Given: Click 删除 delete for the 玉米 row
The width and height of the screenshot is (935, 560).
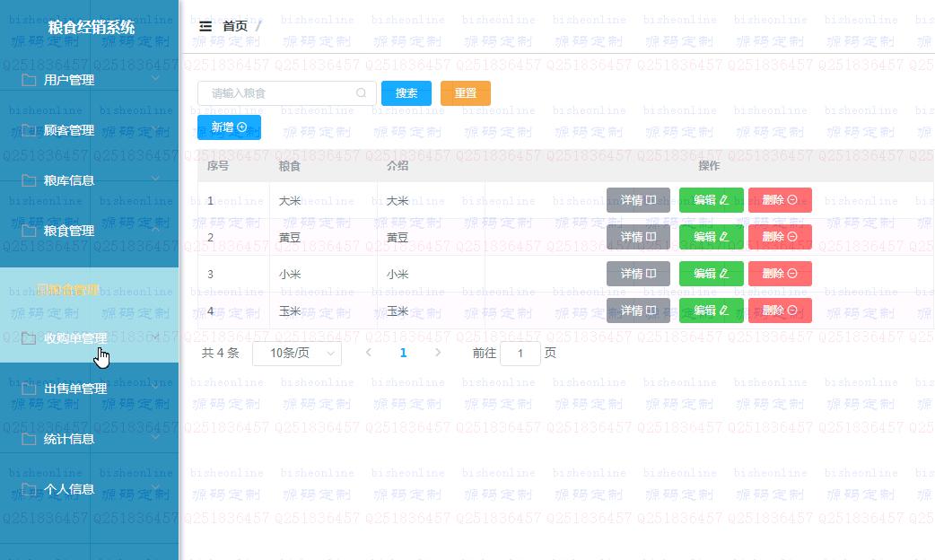Looking at the screenshot, I should coord(780,311).
